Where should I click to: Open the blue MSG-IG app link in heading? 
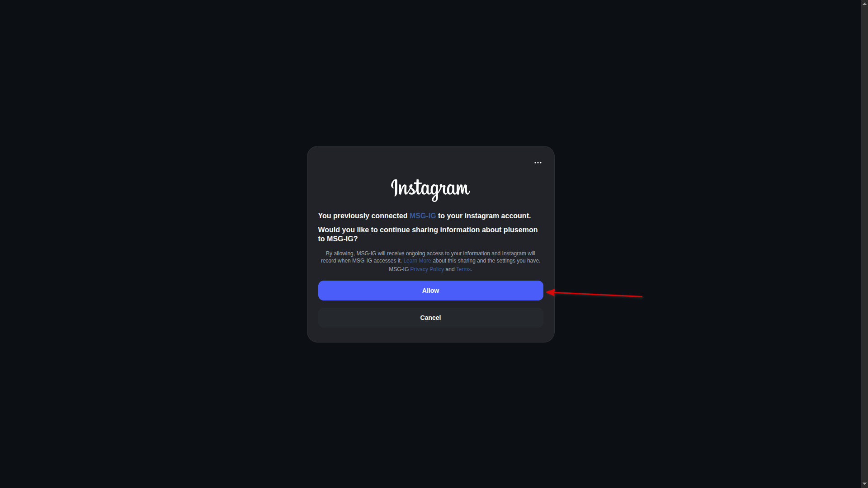422,216
